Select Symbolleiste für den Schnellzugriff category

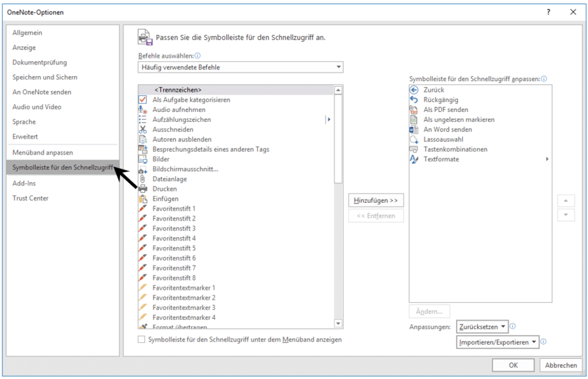[63, 167]
